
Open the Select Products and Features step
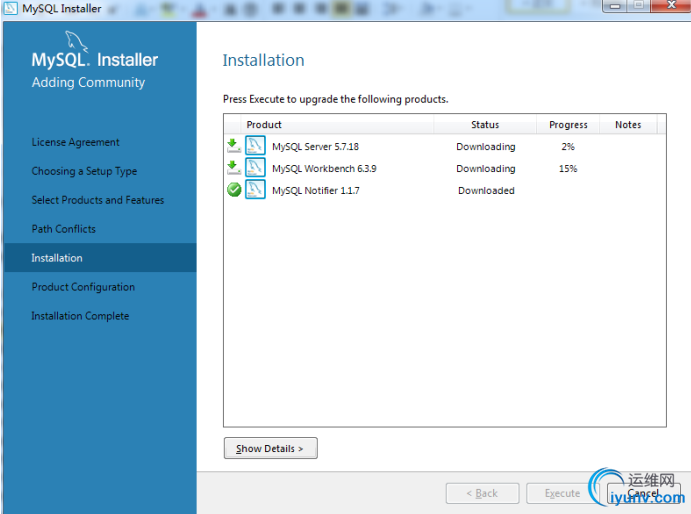point(98,200)
